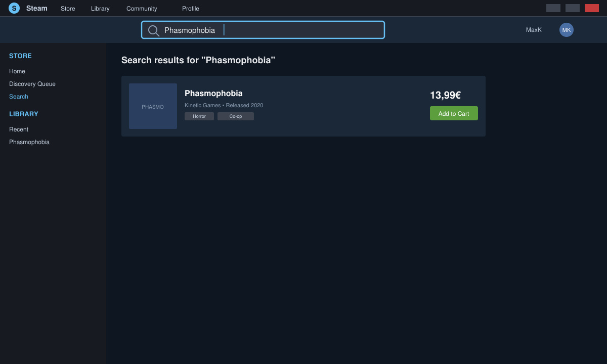
Task: Click the Steam brand name
Action: click(x=37, y=8)
